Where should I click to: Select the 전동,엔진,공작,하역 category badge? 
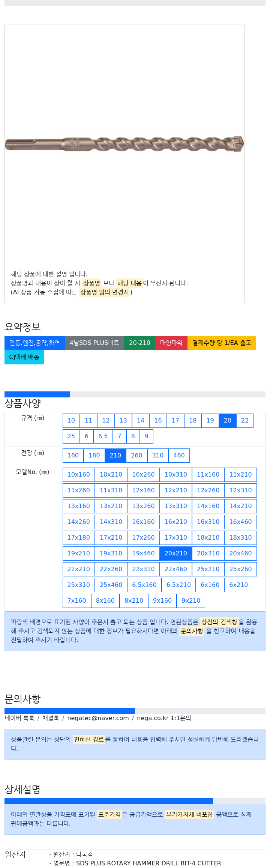pos(34,343)
